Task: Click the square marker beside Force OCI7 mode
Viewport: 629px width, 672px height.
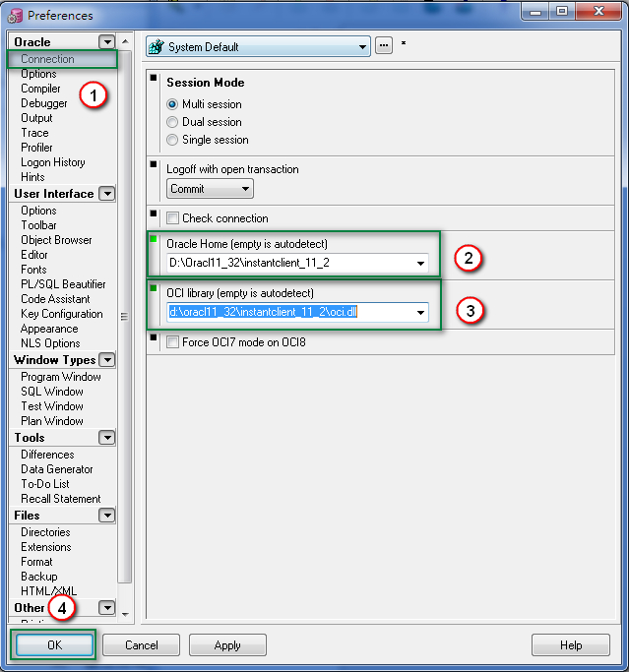Action: pyautogui.click(x=154, y=337)
